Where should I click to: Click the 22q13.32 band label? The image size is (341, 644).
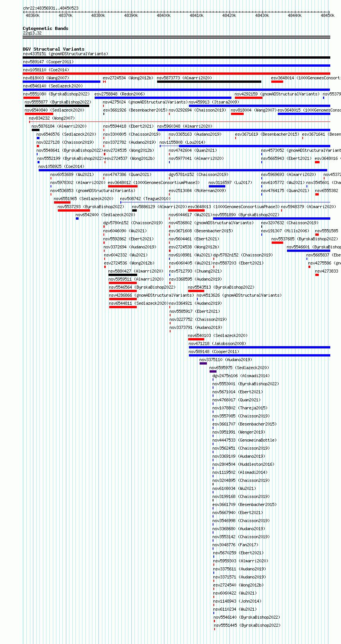(x=32, y=33)
